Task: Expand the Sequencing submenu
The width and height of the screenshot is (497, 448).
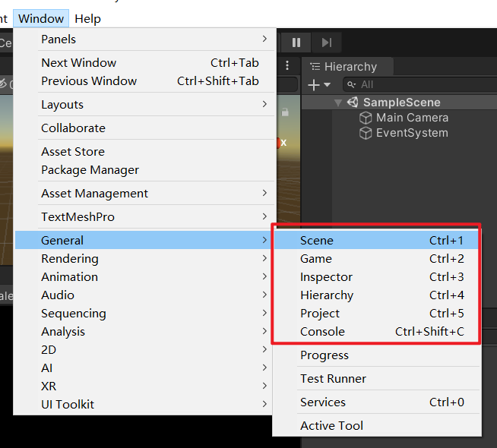Action: (x=144, y=314)
